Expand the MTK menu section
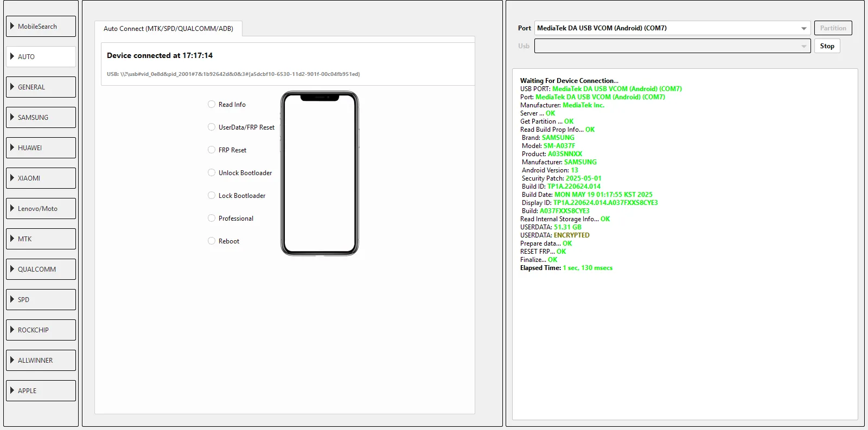This screenshot has width=868, height=430. click(41, 239)
